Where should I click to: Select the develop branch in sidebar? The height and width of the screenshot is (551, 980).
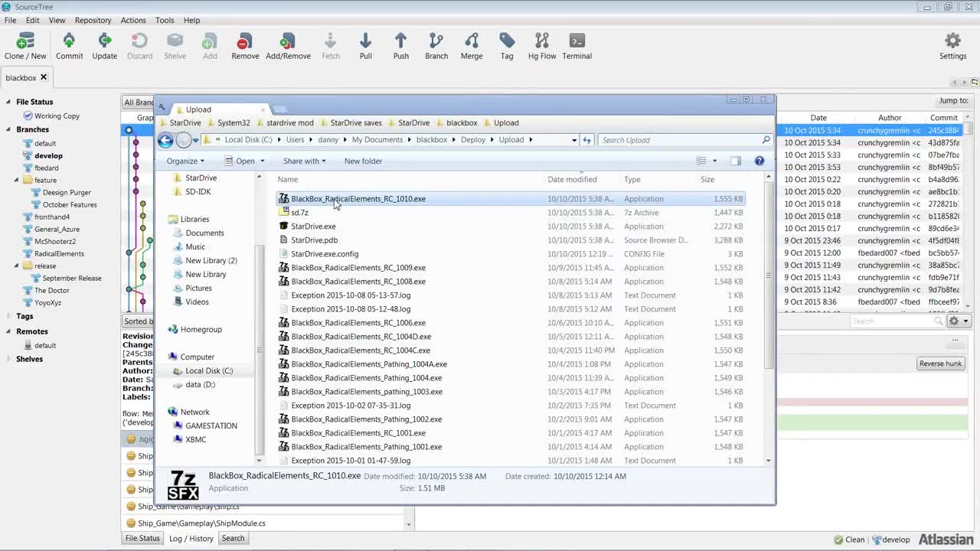click(x=48, y=155)
